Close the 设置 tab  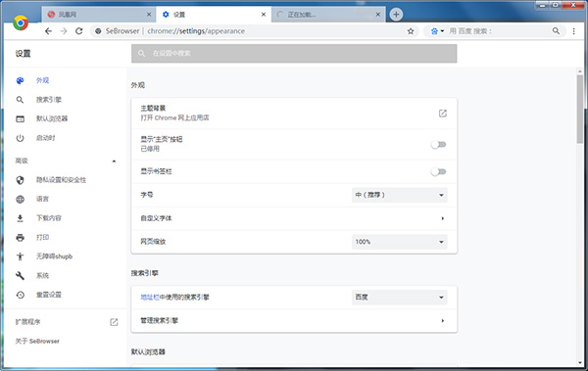[264, 15]
